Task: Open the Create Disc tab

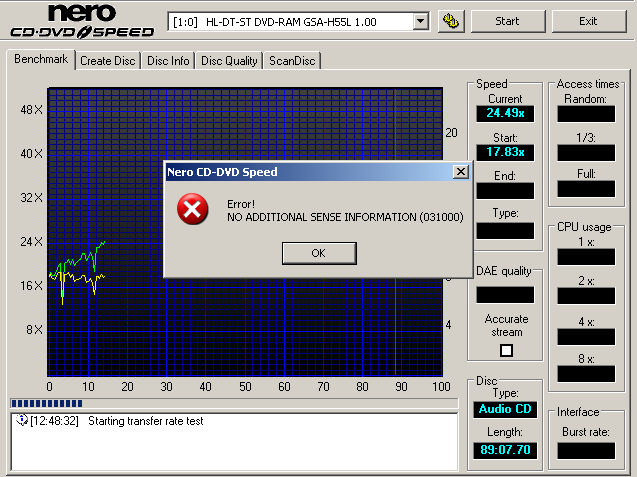Action: click(108, 61)
